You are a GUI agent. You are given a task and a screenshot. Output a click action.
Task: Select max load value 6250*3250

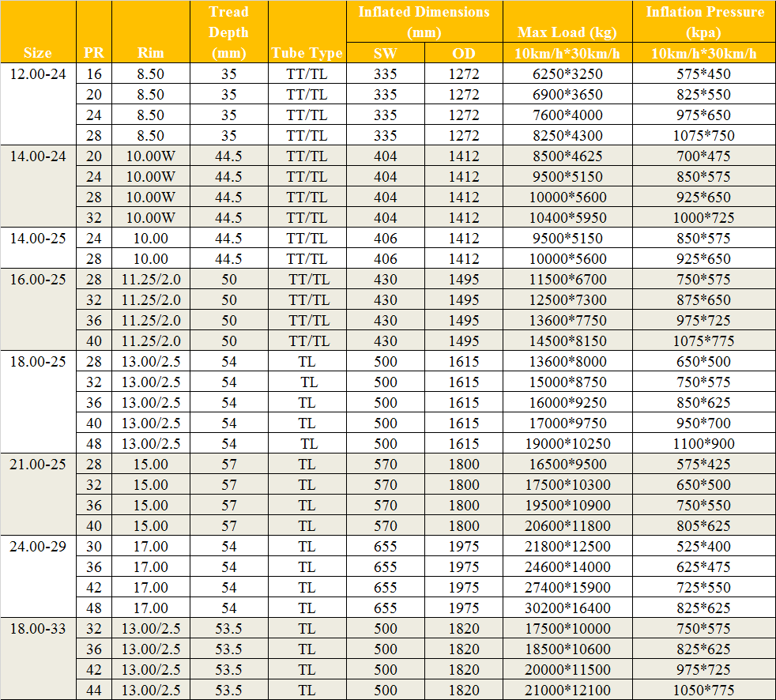[567, 73]
